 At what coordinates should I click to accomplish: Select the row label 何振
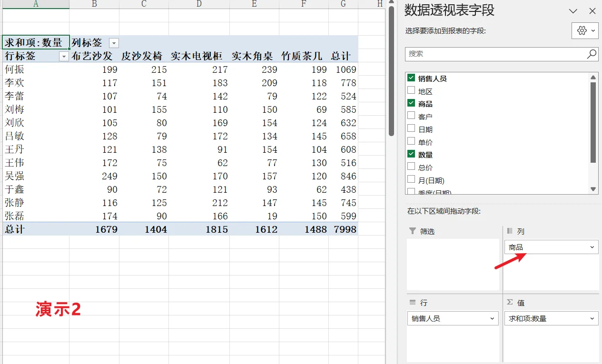(36, 69)
